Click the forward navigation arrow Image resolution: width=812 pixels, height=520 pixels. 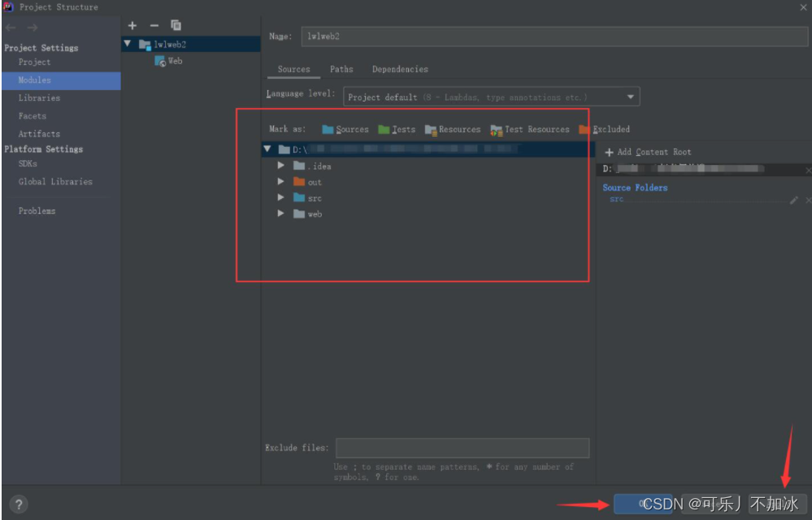pyautogui.click(x=33, y=28)
